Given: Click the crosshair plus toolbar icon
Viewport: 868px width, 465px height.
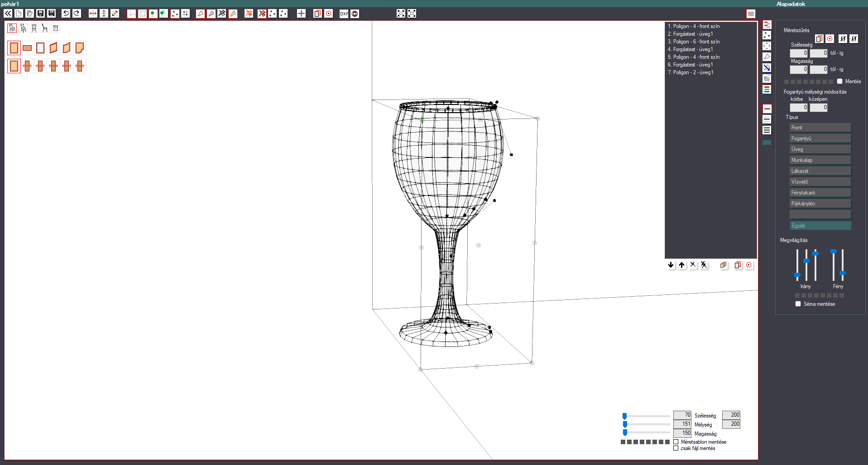Looking at the screenshot, I should coord(301,14).
